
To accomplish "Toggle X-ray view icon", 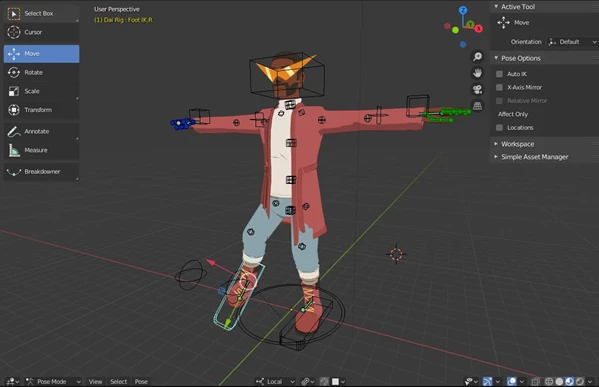I will [x=536, y=381].
